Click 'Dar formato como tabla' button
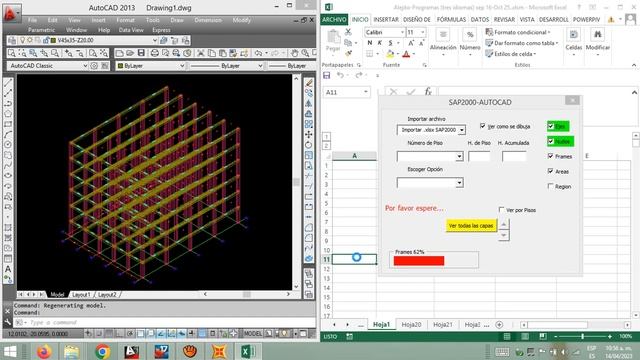 point(522,43)
